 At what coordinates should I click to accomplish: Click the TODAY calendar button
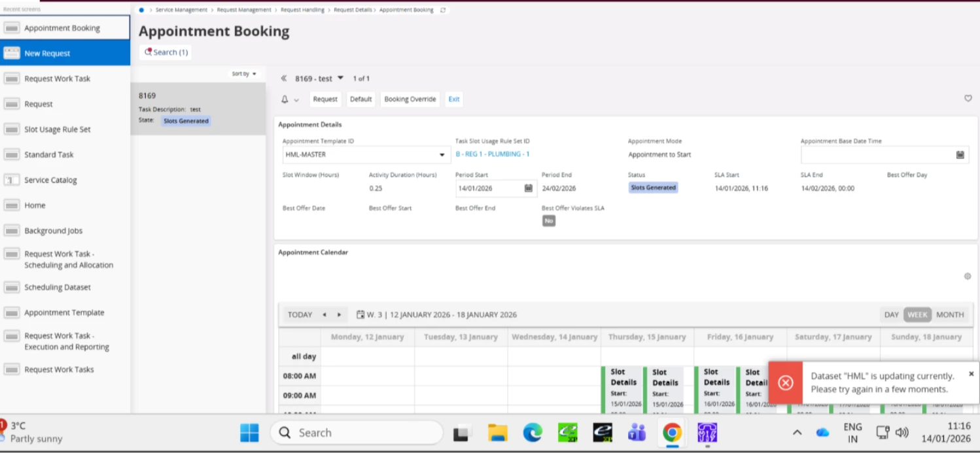[300, 314]
